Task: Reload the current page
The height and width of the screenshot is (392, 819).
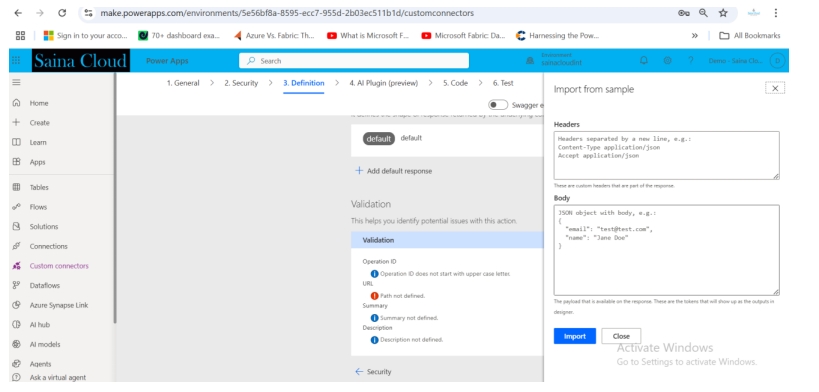Action: tap(62, 13)
